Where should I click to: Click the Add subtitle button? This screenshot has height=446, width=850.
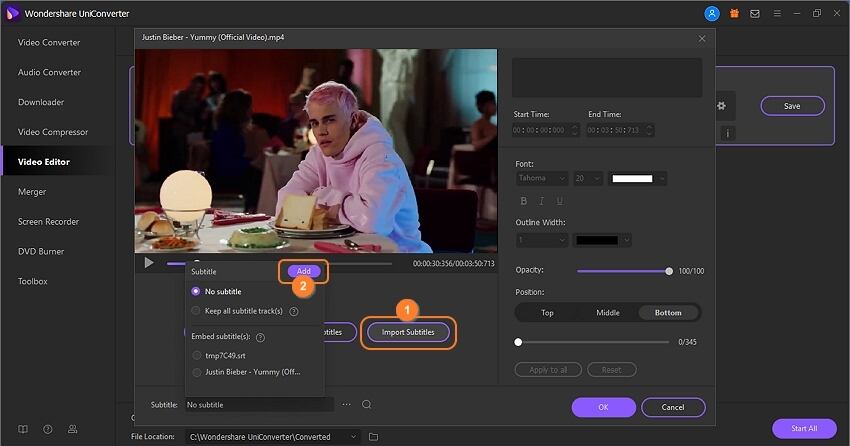(304, 271)
